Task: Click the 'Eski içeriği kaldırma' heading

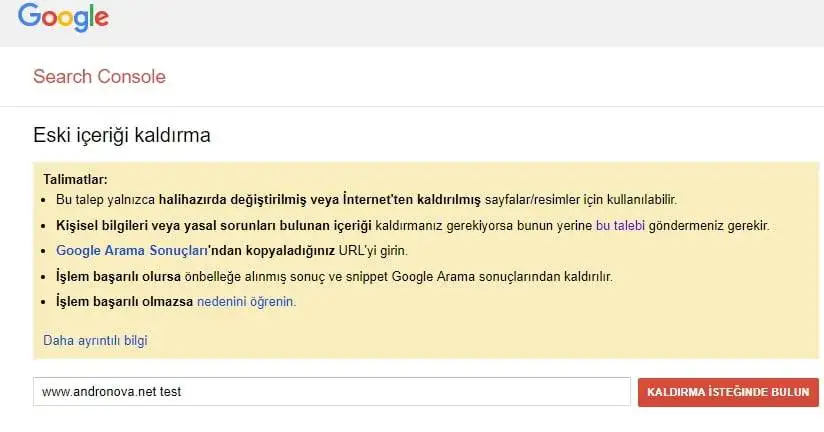Action: click(x=122, y=136)
